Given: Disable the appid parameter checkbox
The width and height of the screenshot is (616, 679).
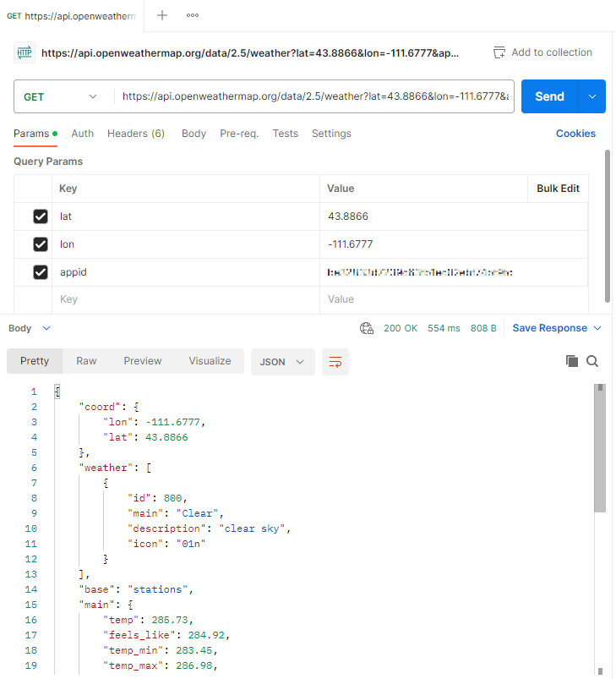Looking at the screenshot, I should 41,272.
